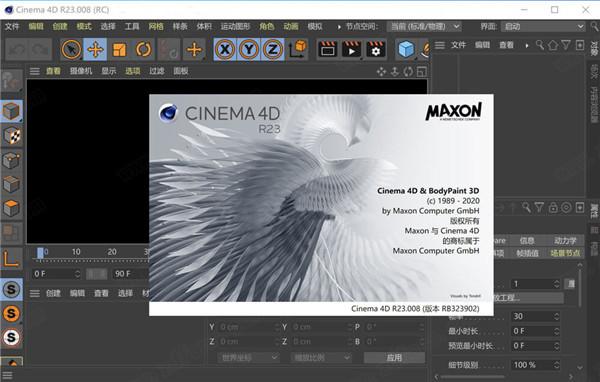Select the Rotate tool

(x=143, y=49)
